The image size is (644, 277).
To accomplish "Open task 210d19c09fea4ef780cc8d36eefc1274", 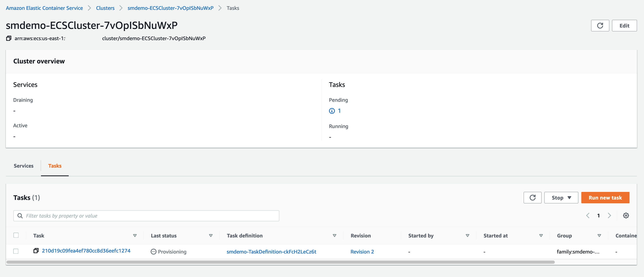I will tap(86, 251).
